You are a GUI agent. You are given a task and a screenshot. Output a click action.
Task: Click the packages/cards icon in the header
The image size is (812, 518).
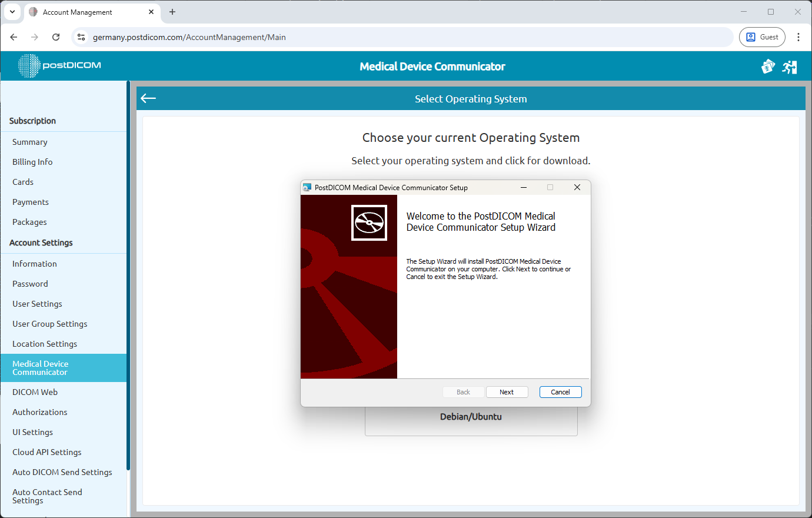click(768, 67)
